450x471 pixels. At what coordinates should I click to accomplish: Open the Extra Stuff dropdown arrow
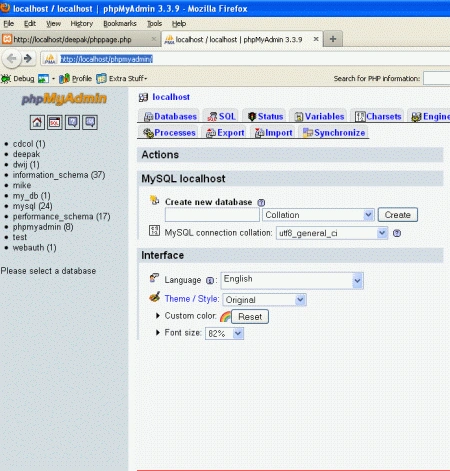pyautogui.click(x=146, y=79)
